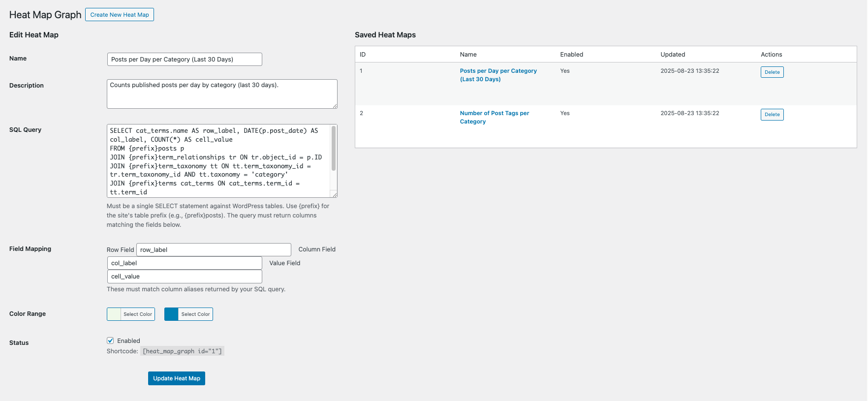Image resolution: width=868 pixels, height=401 pixels.
Task: Edit the heat map Name field
Action: (185, 60)
